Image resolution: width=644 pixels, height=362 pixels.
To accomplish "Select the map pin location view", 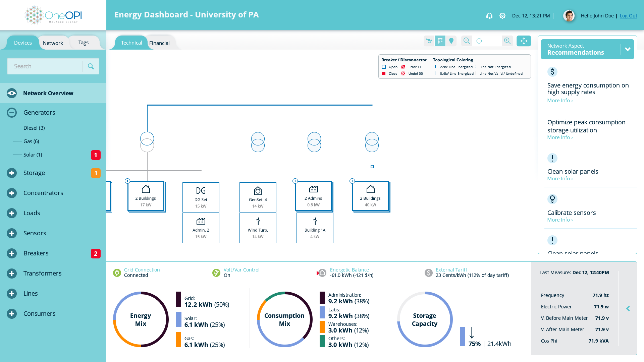I will [451, 41].
